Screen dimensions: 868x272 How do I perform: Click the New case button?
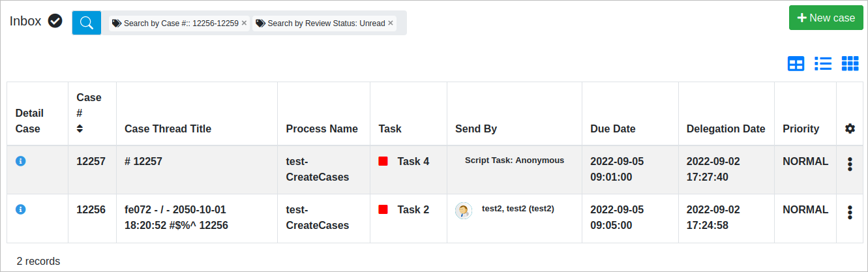826,18
